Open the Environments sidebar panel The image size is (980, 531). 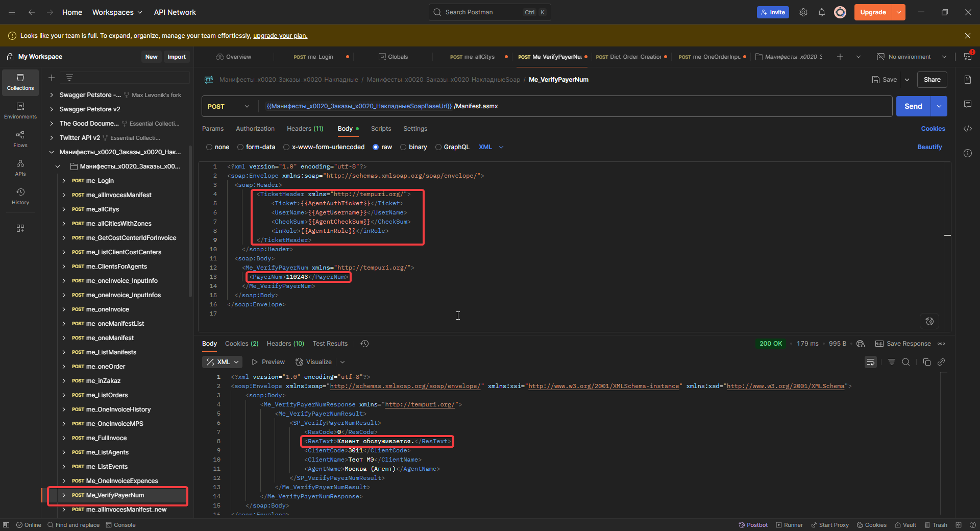coord(20,110)
